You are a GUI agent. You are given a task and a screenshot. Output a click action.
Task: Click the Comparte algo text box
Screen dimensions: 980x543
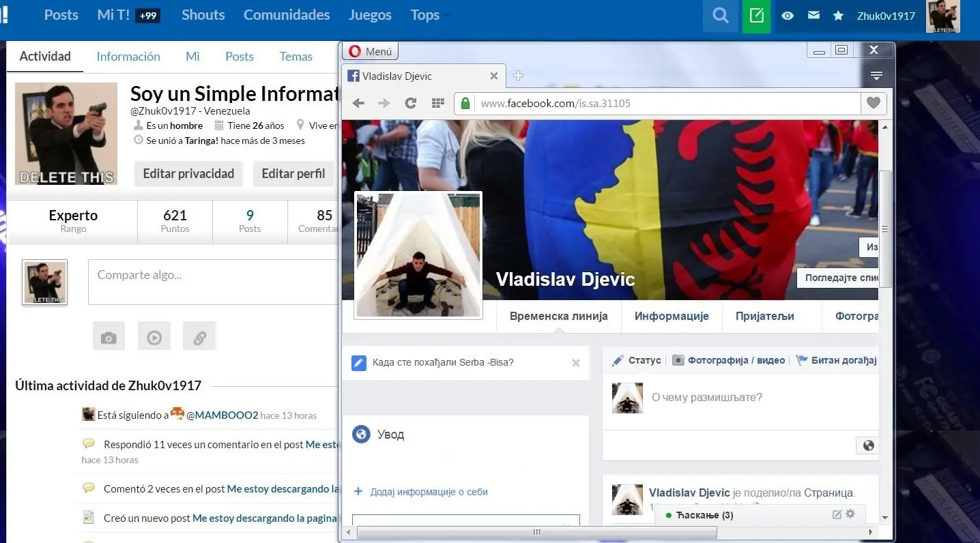tap(213, 282)
